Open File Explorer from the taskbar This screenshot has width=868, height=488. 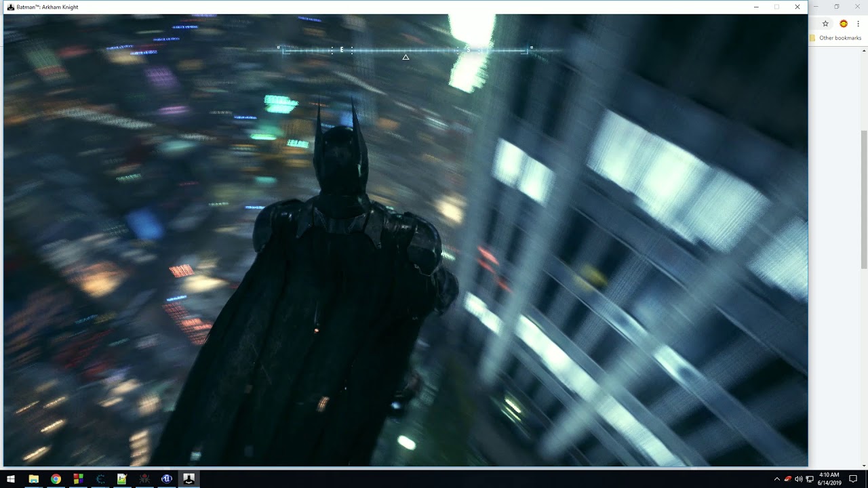33,479
